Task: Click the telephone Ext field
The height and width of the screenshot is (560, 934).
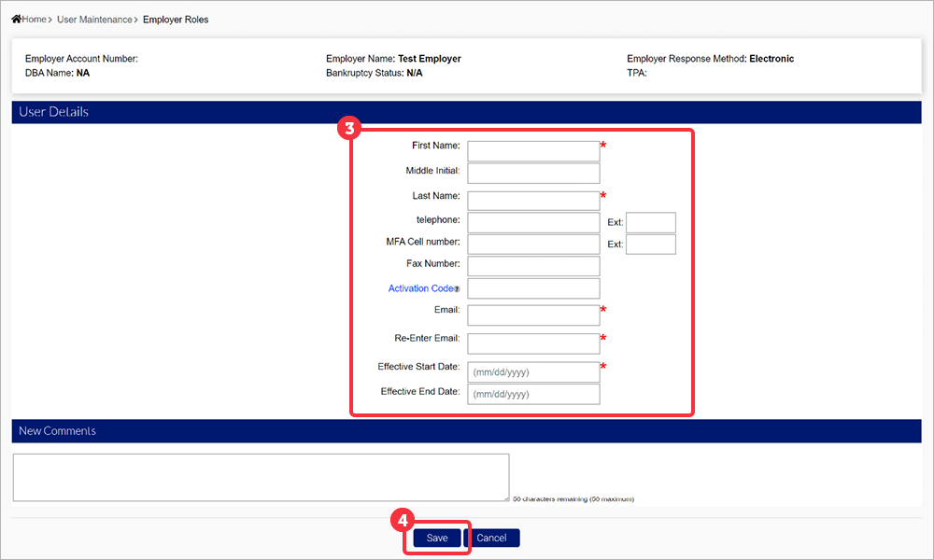Action: point(650,222)
